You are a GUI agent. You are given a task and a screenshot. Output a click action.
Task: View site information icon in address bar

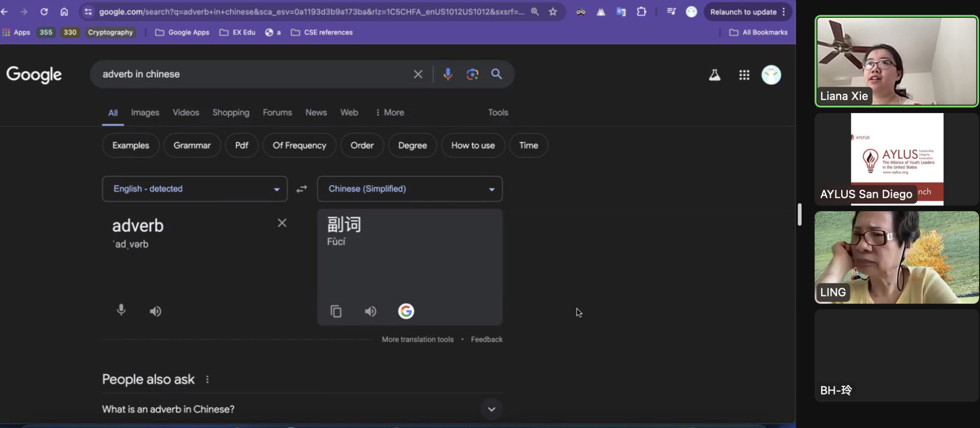click(x=88, y=11)
